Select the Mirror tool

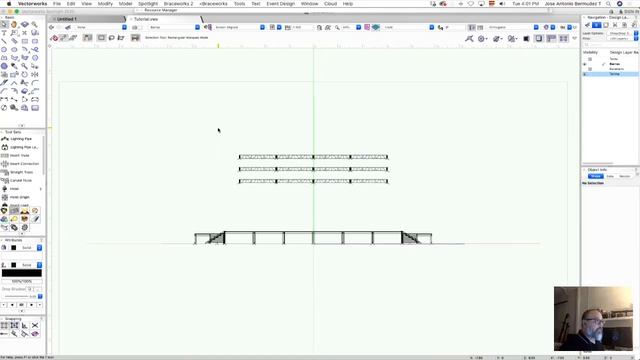click(35, 74)
